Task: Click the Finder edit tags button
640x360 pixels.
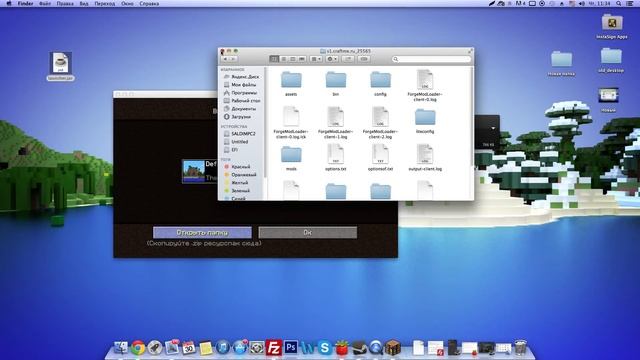Action: pos(364,59)
